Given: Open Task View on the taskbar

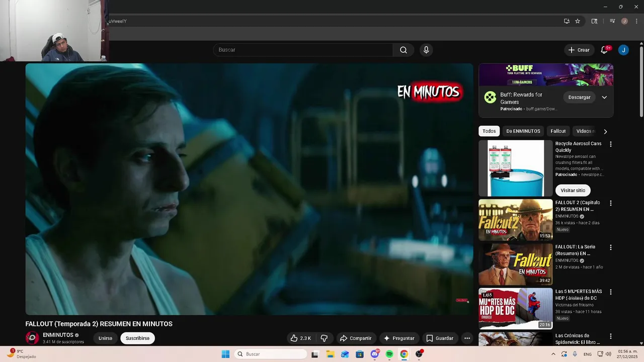Looking at the screenshot, I should pos(315,354).
